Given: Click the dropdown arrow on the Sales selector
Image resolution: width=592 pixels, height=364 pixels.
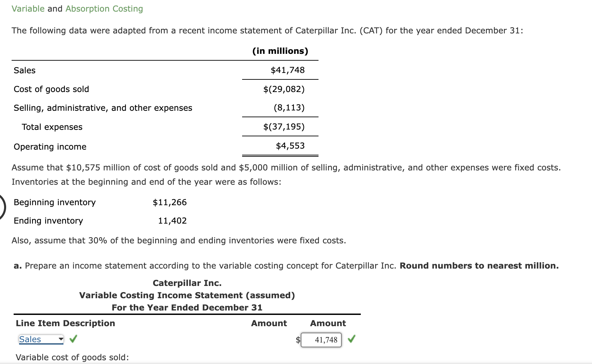Looking at the screenshot, I should coord(60,339).
